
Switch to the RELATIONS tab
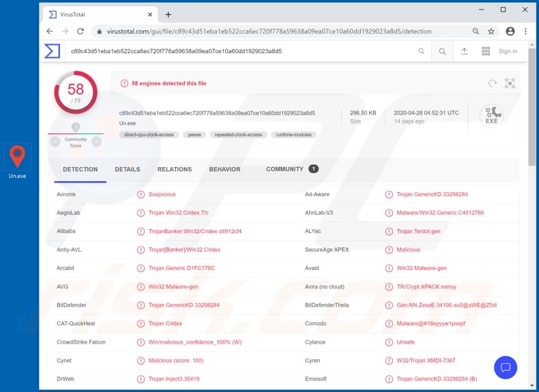pos(175,169)
